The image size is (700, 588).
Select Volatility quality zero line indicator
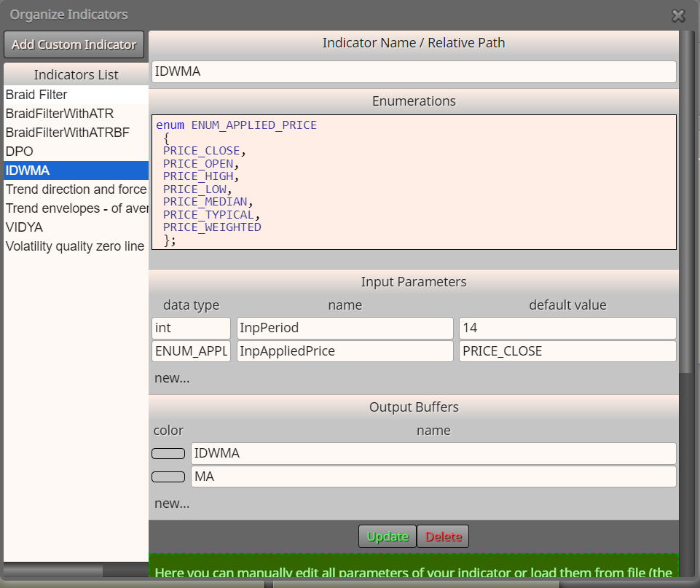click(x=76, y=246)
